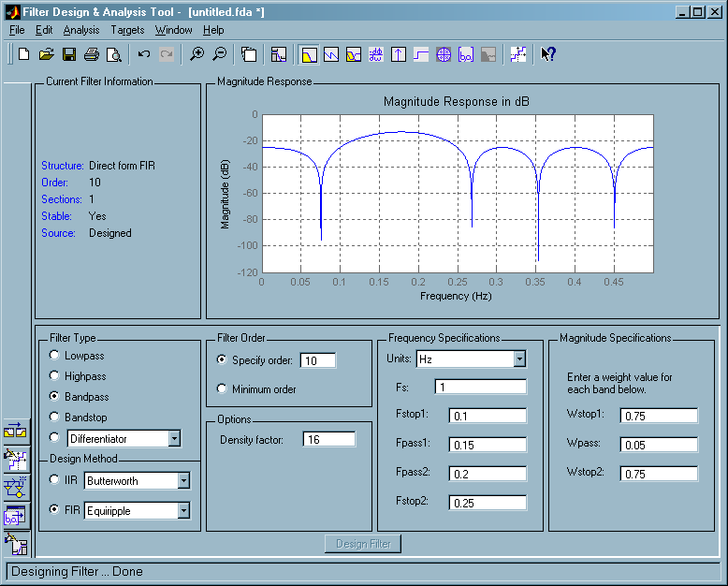The image size is (728, 586).
Task: Enable the Minimum order option
Action: [222, 388]
